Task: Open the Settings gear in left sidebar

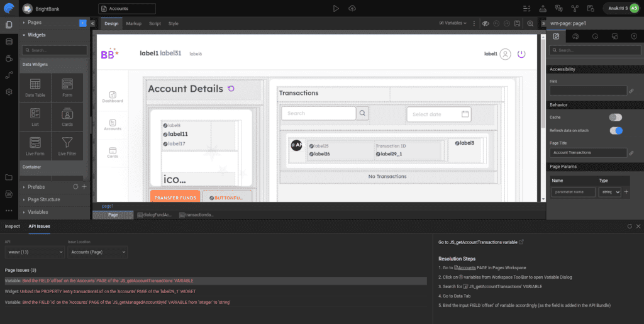Action: 9,92
